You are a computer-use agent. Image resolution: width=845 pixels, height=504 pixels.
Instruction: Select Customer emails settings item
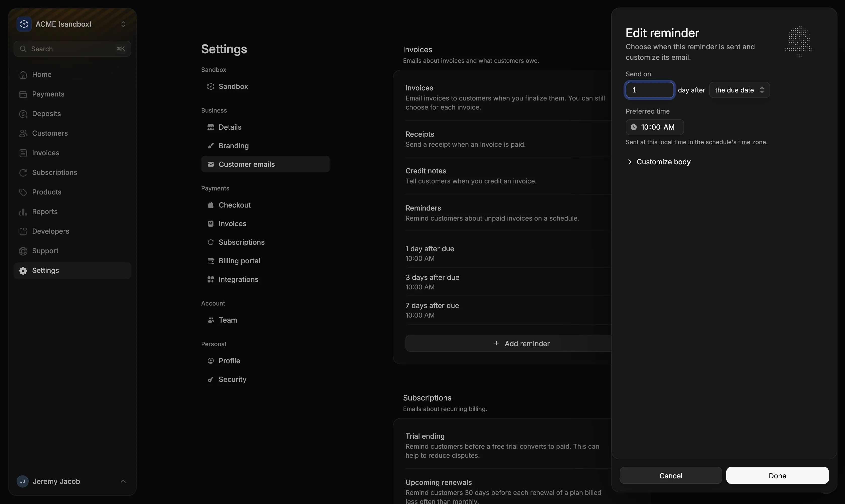click(x=265, y=164)
